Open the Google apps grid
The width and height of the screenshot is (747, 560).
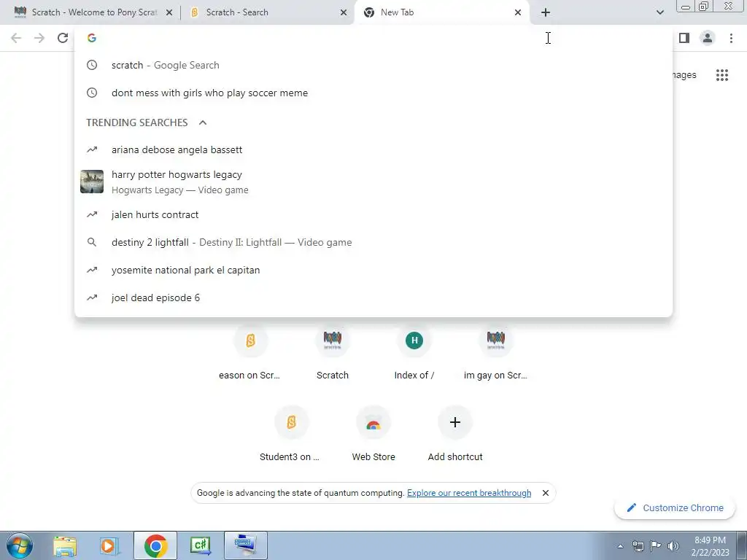pyautogui.click(x=721, y=75)
